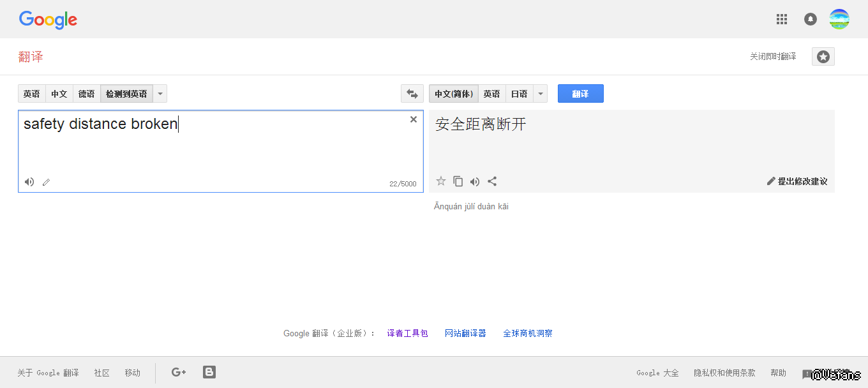Open the saved translations star button
The image size is (868, 388).
[x=823, y=57]
